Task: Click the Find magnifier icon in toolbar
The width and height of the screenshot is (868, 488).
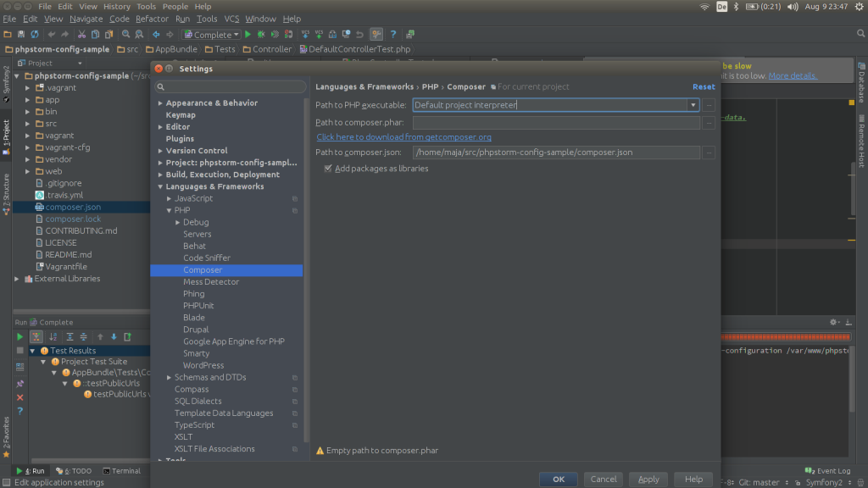Action: 125,34
